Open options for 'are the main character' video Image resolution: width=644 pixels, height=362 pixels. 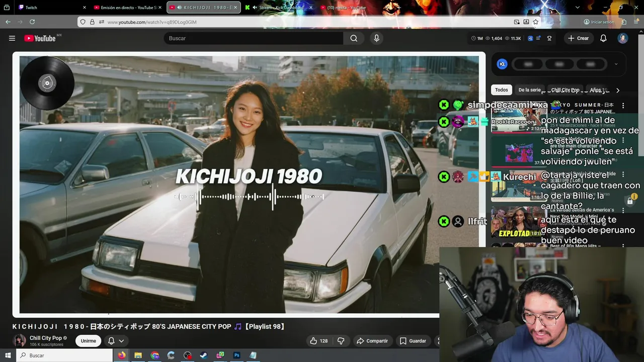pyautogui.click(x=623, y=140)
